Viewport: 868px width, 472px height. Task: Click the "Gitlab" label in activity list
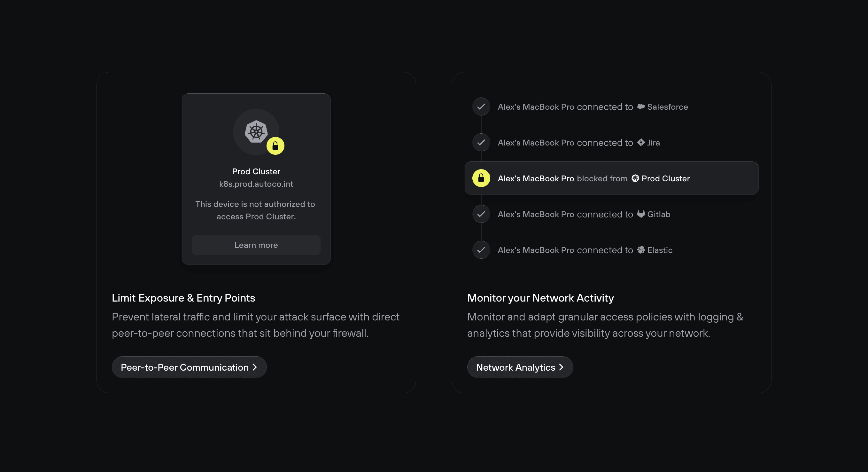(x=659, y=214)
